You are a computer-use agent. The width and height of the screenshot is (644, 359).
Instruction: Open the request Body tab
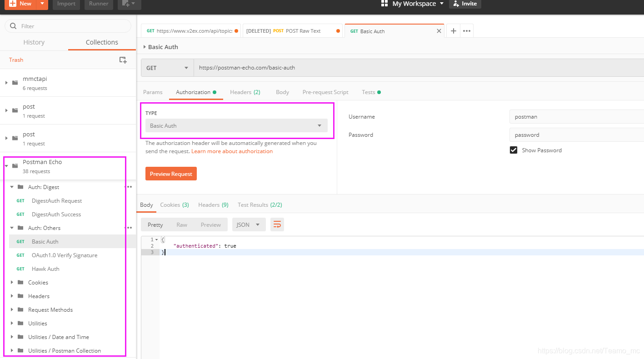(282, 92)
